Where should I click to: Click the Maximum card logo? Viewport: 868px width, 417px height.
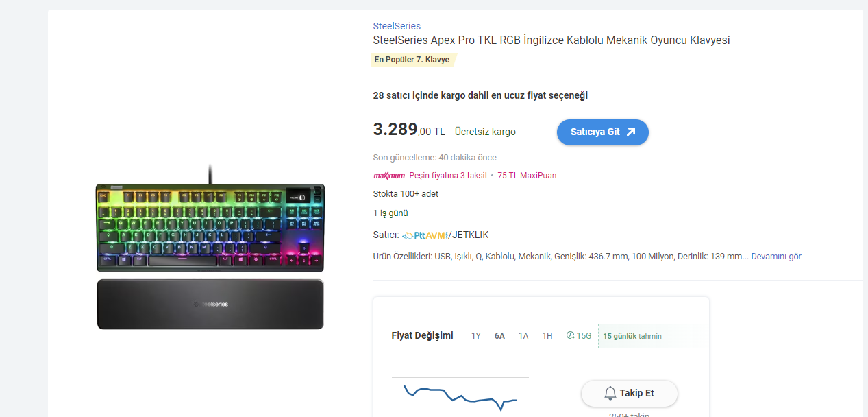[x=389, y=176]
